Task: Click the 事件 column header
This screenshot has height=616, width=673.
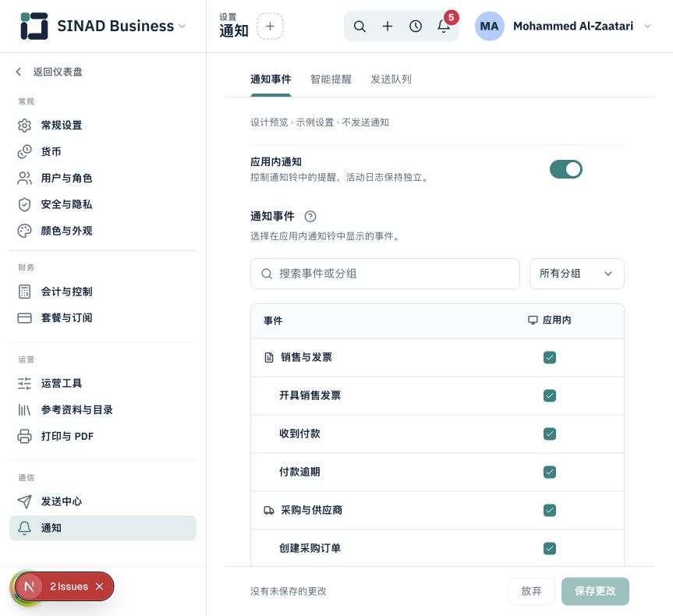Action: pos(273,320)
